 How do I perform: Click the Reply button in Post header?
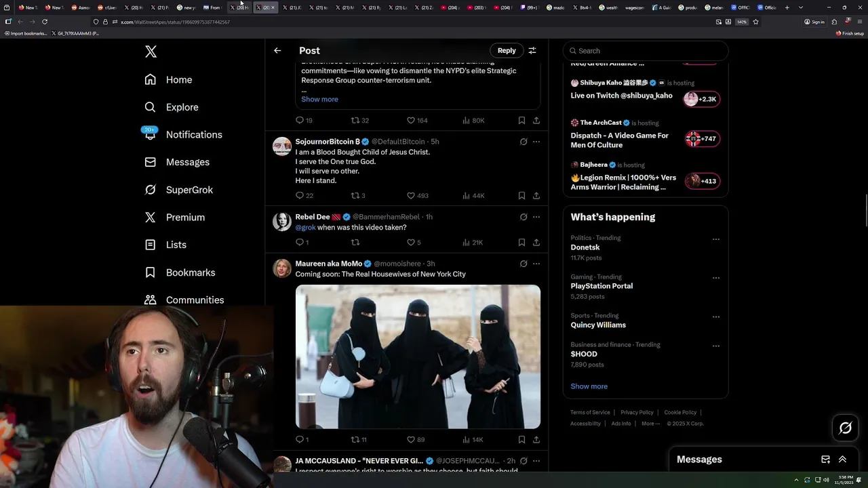pyautogui.click(x=507, y=50)
